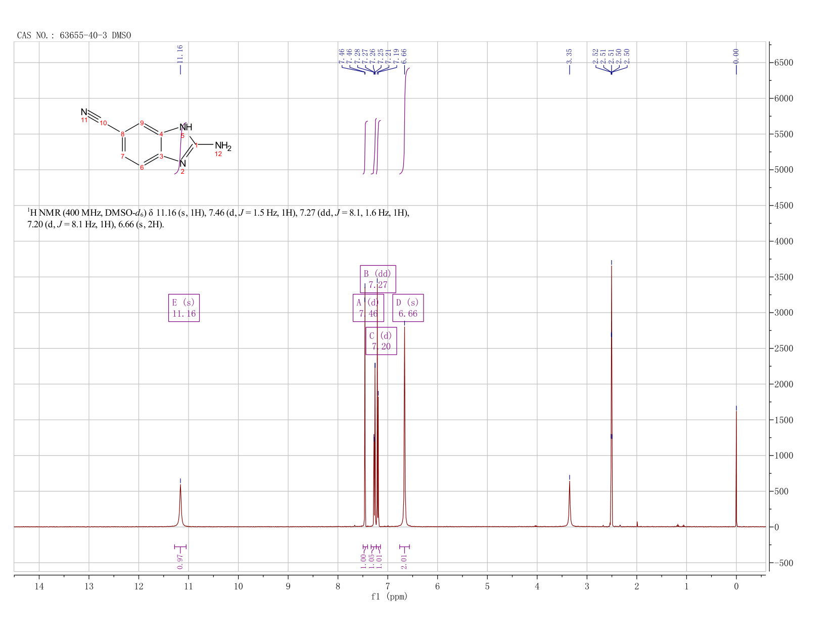
Task: Click the x-axis tick label 10
Action: pos(238,586)
